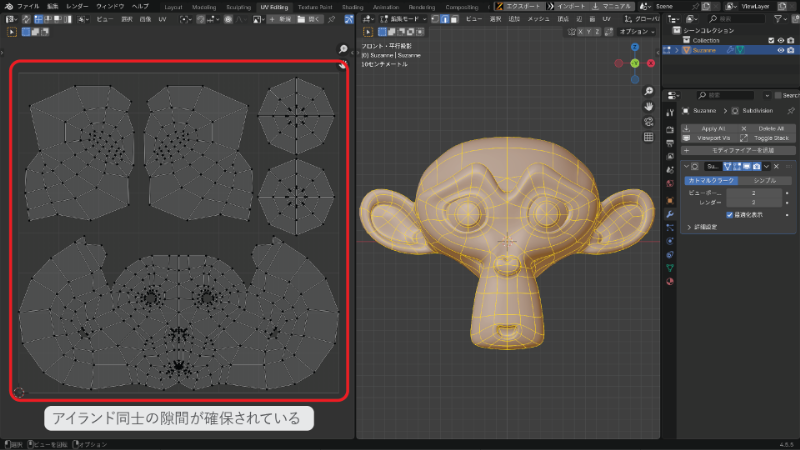The height and width of the screenshot is (450, 800).
Task: Toggle UV editor snapping icon
Action: click(201, 19)
